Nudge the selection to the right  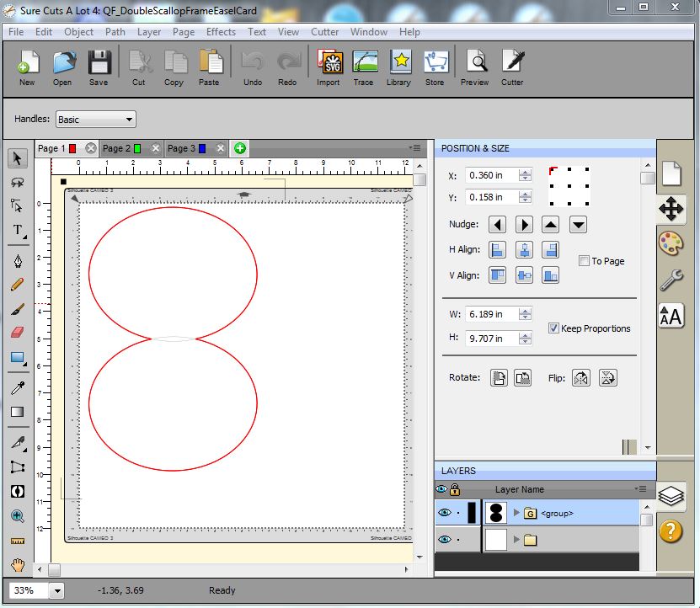(x=524, y=225)
